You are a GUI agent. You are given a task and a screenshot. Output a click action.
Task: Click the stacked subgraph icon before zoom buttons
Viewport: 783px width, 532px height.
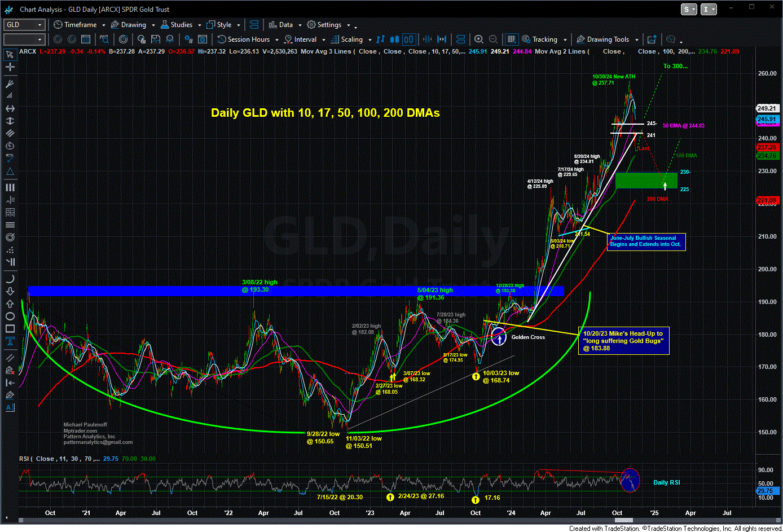click(460, 39)
